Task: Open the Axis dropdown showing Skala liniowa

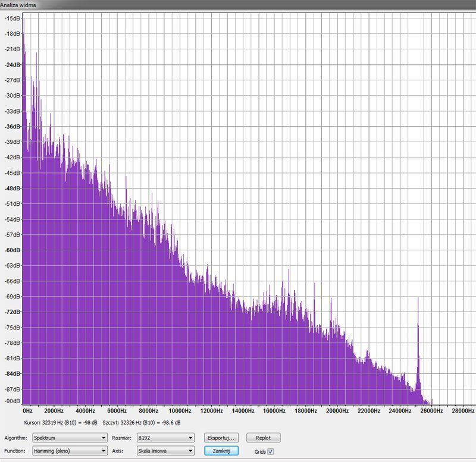Action: pos(165,451)
